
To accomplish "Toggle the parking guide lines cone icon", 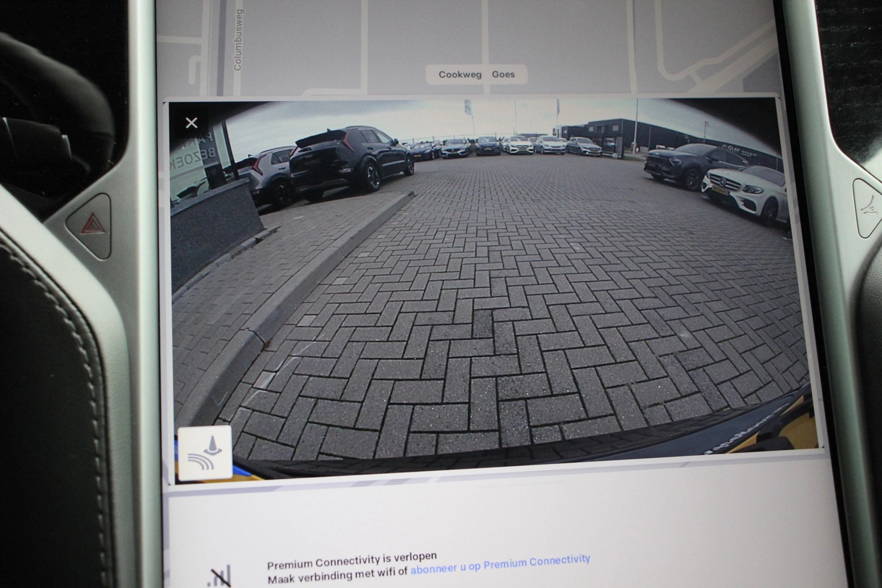I will 205,452.
